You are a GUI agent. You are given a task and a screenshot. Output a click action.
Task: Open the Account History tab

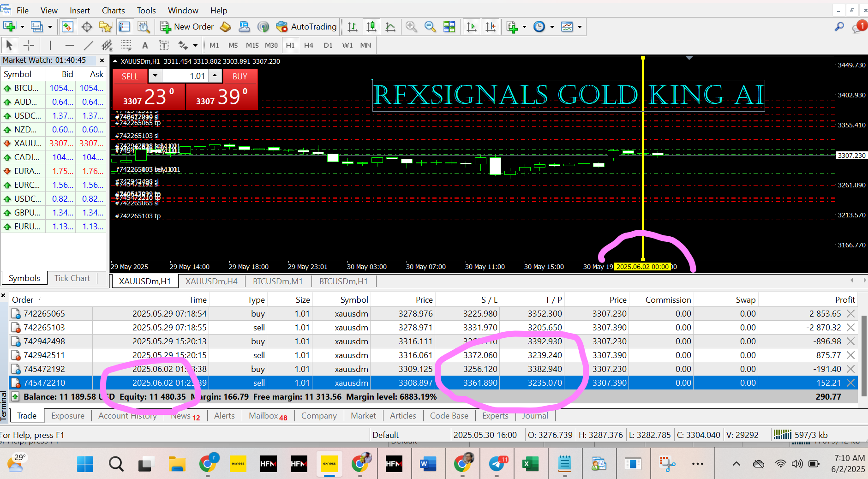tap(127, 416)
